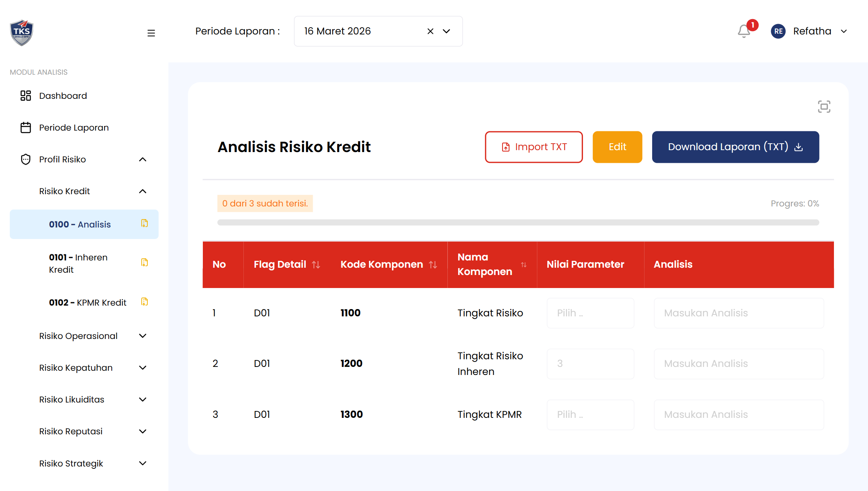Viewport: 868px width, 491px height.
Task: Sort the table by Flag Detail
Action: 316,264
